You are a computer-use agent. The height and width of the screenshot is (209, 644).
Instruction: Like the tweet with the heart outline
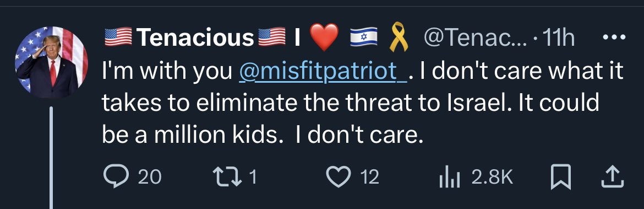339,177
